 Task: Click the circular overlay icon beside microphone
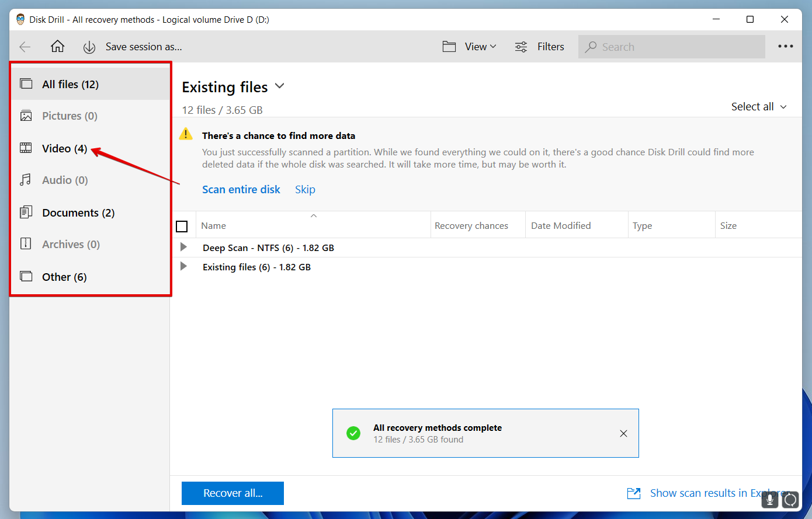tap(790, 499)
